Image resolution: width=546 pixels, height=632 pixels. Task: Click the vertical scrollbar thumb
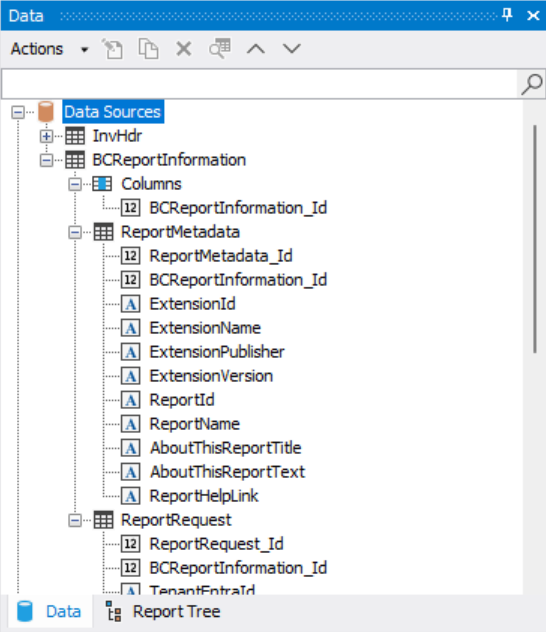click(535, 239)
